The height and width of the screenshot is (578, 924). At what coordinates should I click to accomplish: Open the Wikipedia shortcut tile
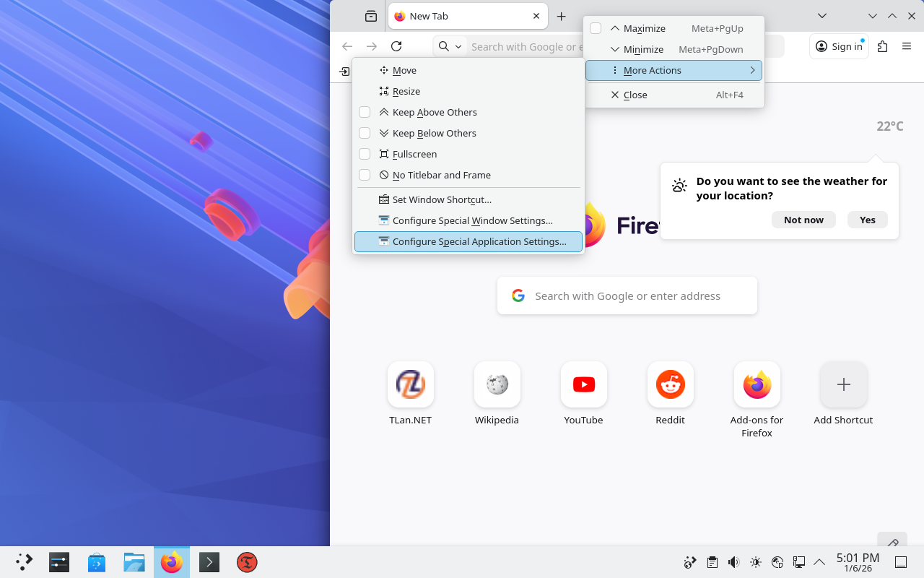click(497, 385)
